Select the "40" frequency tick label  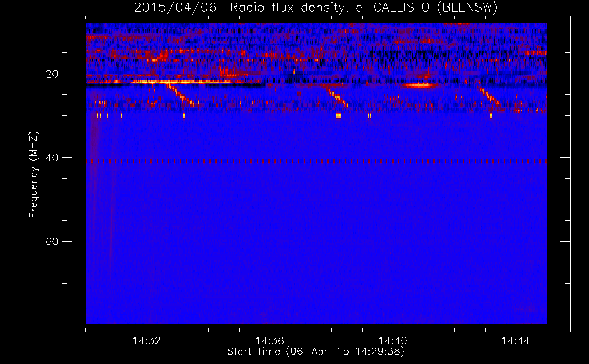(52, 158)
